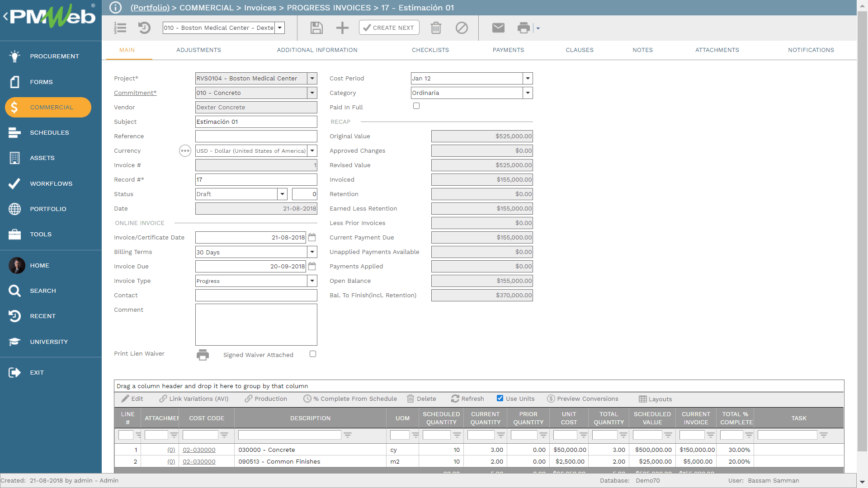Expand the Category dropdown
This screenshot has height=488, width=868.
528,93
